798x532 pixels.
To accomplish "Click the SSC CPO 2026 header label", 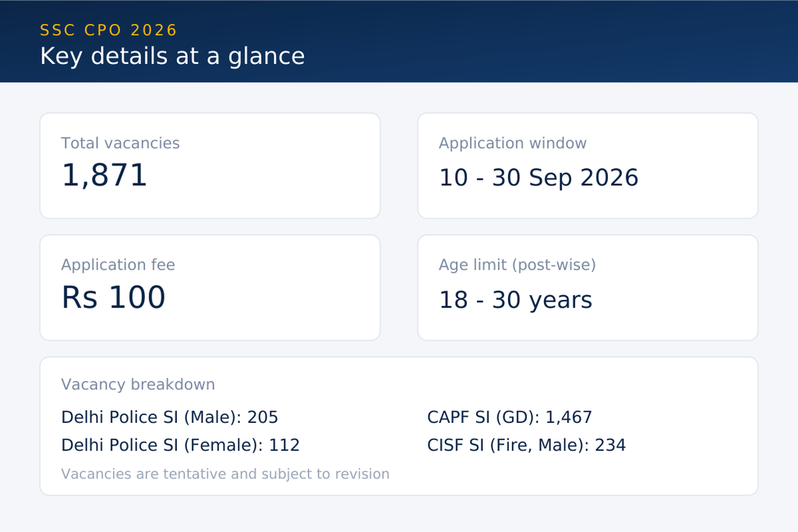I will [x=108, y=30].
